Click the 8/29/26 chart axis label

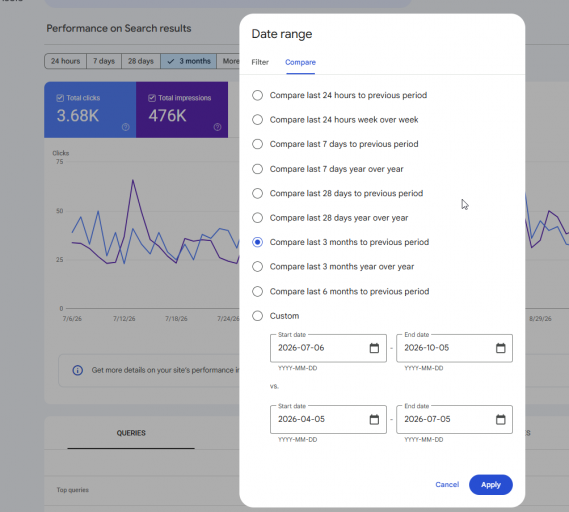pos(540,319)
